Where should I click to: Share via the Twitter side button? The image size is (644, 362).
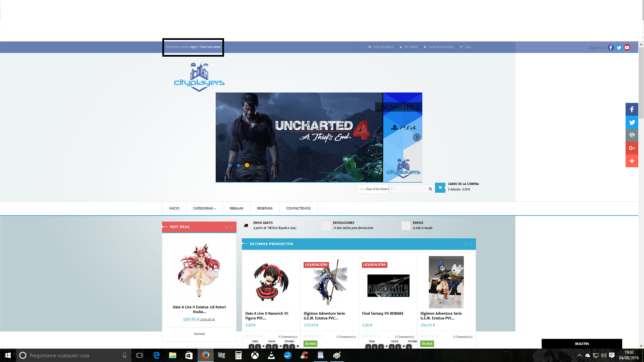click(x=632, y=122)
